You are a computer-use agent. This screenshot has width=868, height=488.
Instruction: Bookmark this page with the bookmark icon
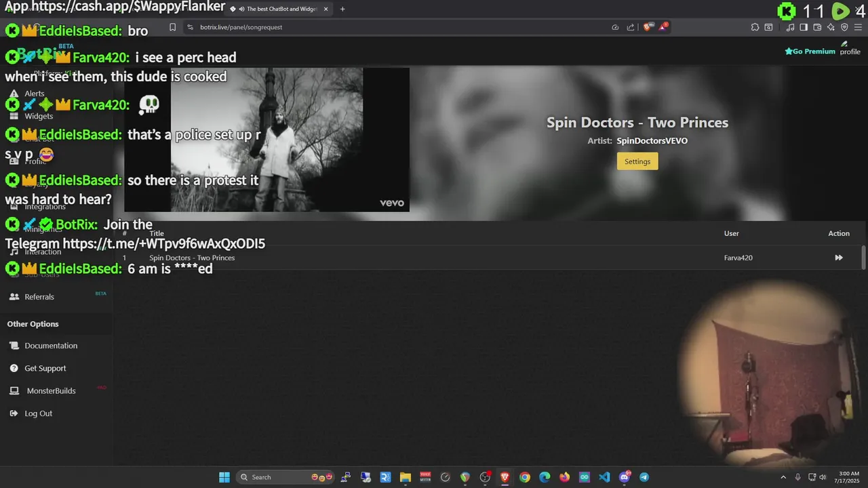(x=172, y=27)
